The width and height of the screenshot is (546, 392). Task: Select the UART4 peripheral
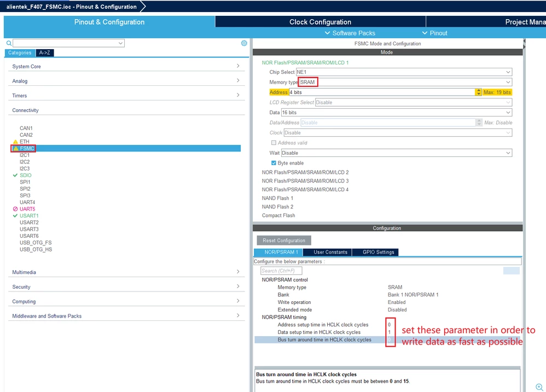(27, 202)
